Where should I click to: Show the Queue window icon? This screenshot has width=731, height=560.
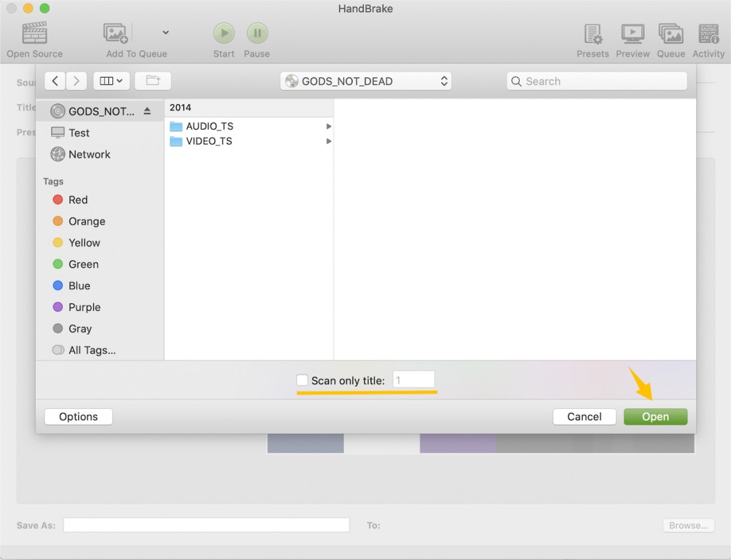[670, 33]
